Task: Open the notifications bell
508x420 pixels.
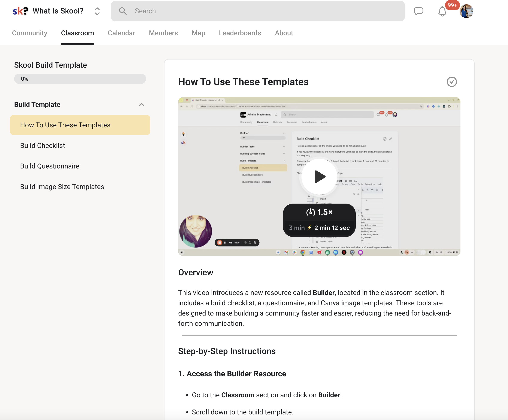Action: [442, 11]
